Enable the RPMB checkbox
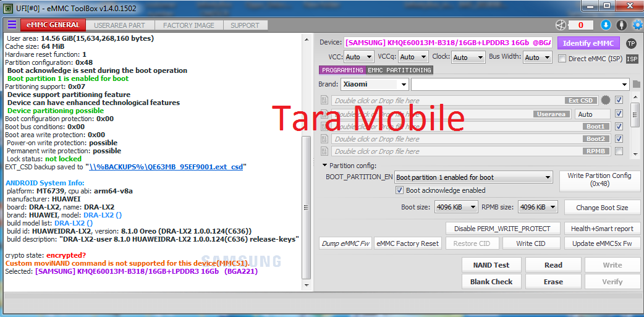 [x=619, y=151]
